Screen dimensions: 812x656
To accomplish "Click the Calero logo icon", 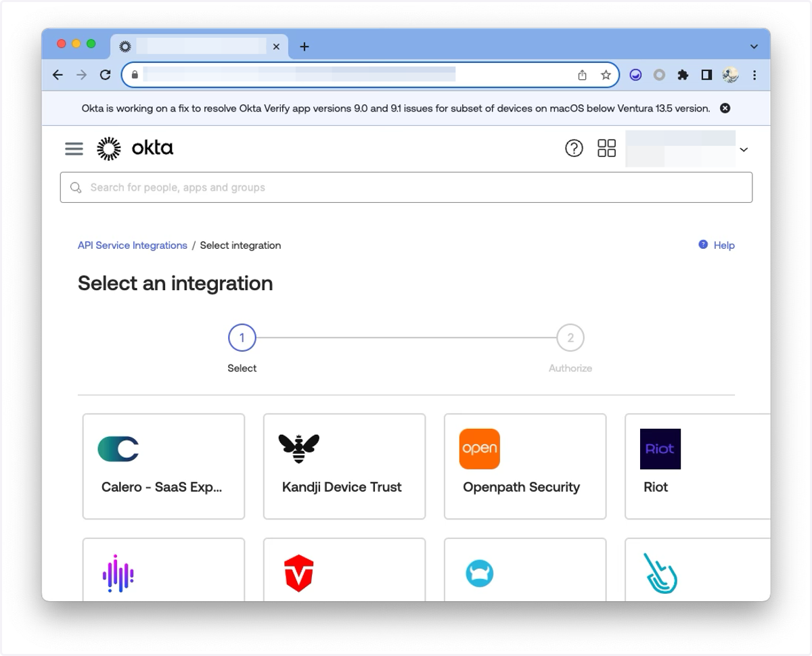I will point(118,449).
